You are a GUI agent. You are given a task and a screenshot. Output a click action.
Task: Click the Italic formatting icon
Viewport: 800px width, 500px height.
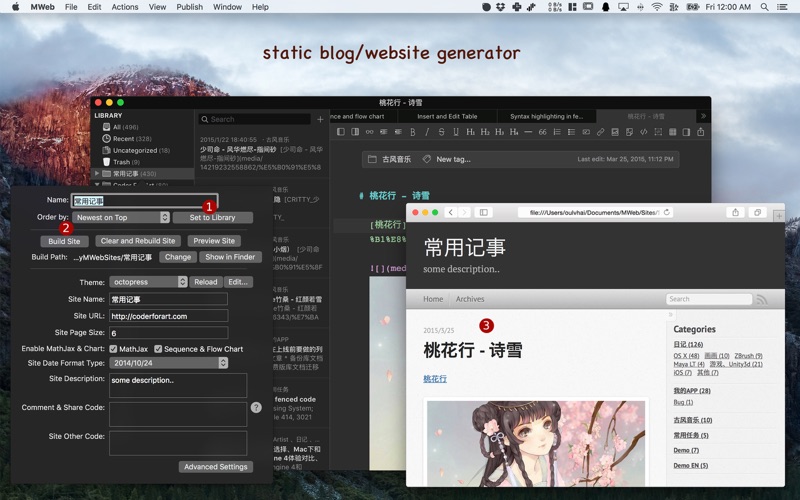427,132
